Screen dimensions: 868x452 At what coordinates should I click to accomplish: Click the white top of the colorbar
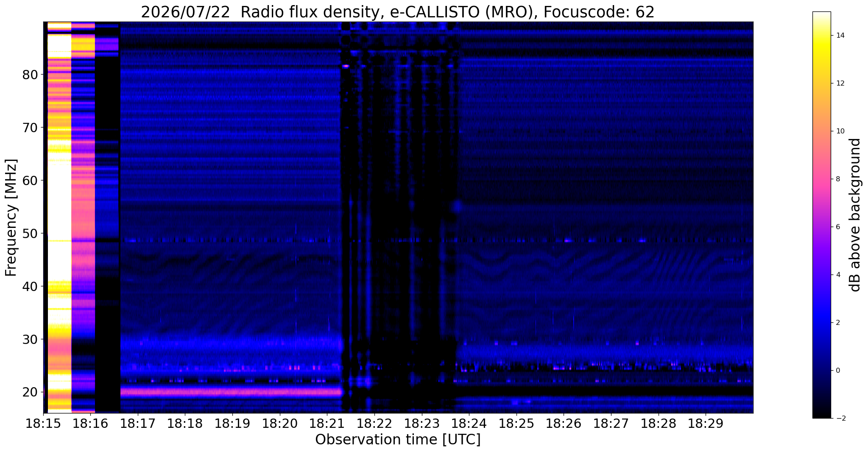[x=821, y=17]
